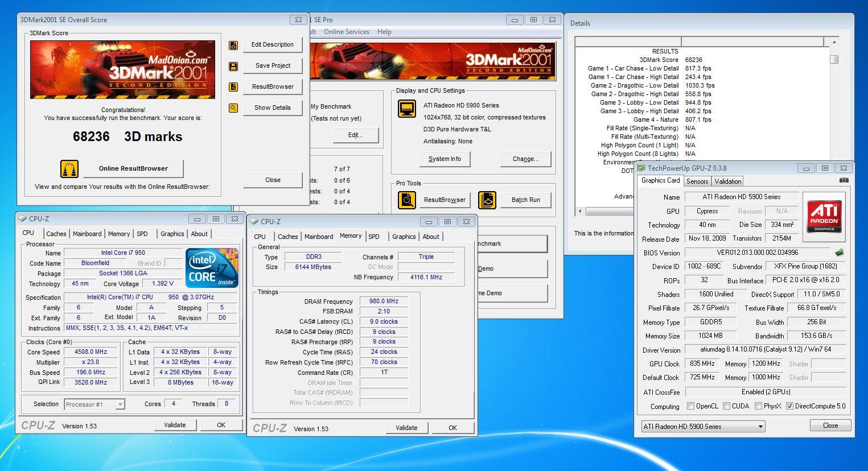Open the Caches tab in CPU-Z CPU window
Image resolution: width=868 pixels, height=471 pixels.
[x=56, y=234]
